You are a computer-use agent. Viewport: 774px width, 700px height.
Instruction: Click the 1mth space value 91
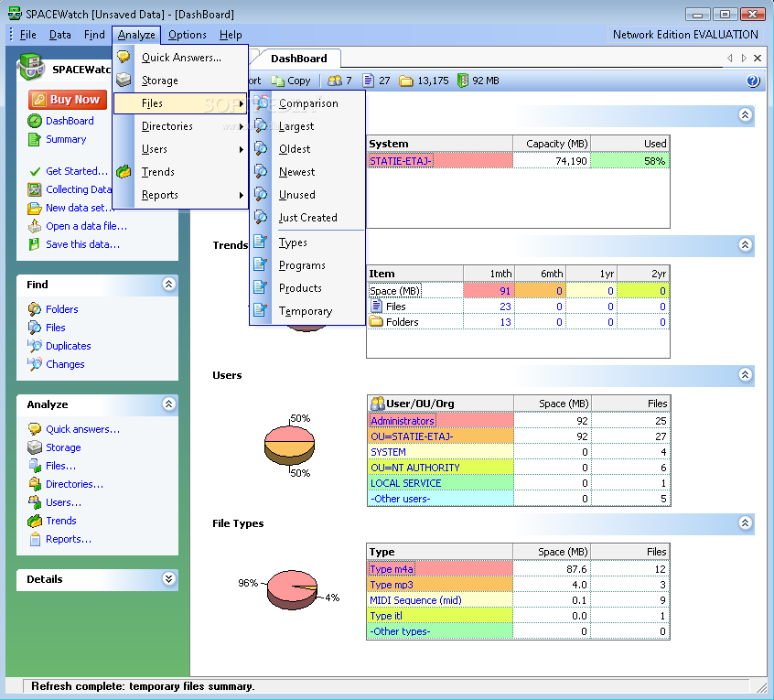[489, 291]
